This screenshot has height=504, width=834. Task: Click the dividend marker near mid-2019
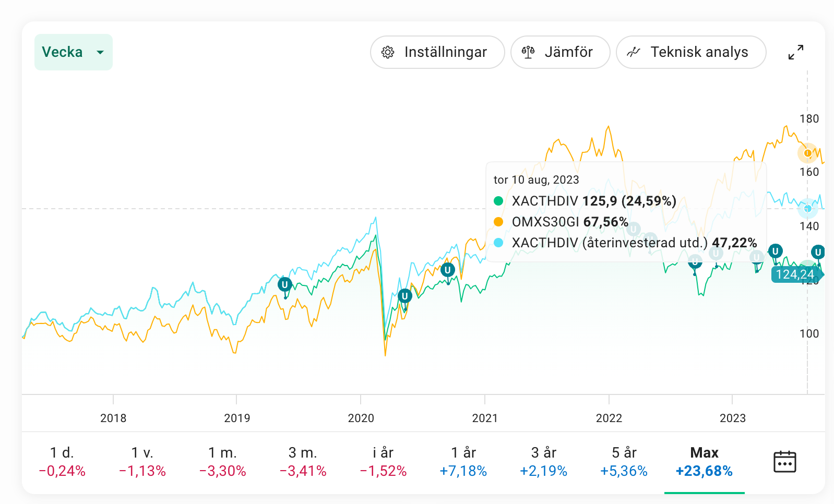point(284,285)
